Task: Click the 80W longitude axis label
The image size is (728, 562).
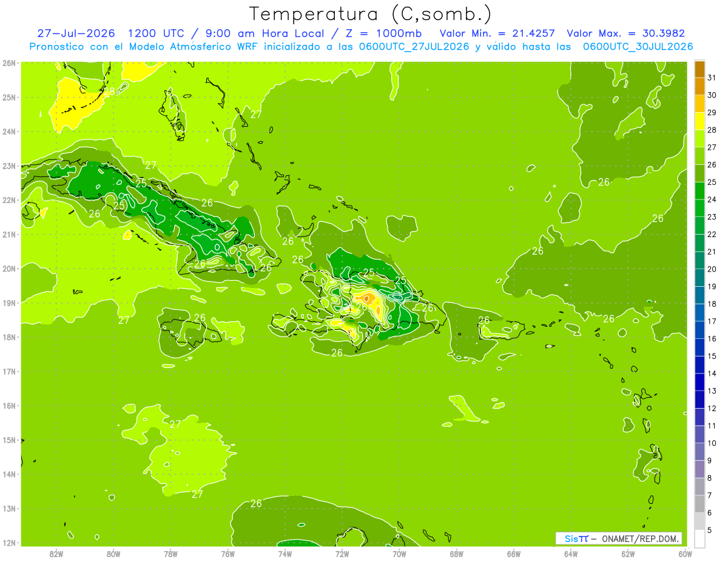Action: 113,554
